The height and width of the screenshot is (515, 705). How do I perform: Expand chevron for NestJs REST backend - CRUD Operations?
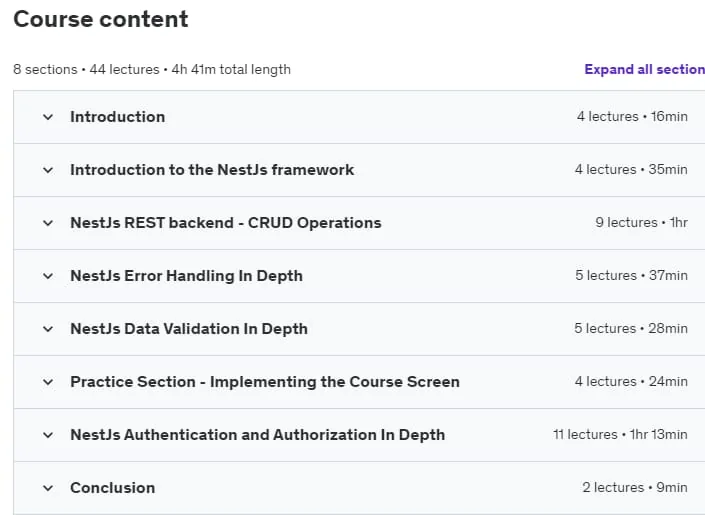48,223
